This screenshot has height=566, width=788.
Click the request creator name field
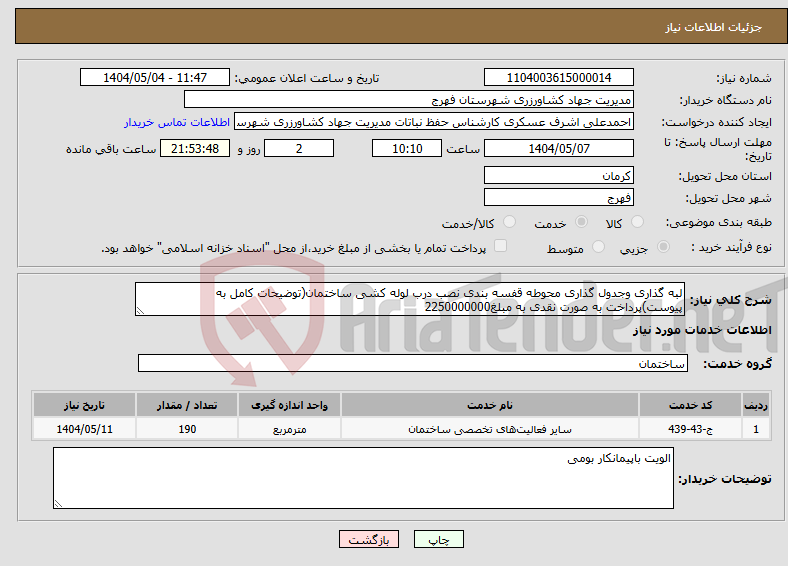point(434,122)
